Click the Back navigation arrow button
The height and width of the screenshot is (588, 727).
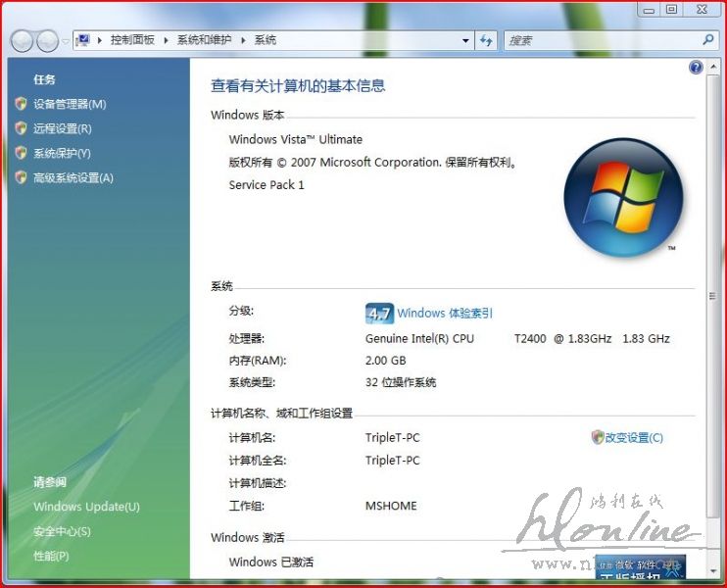click(23, 41)
